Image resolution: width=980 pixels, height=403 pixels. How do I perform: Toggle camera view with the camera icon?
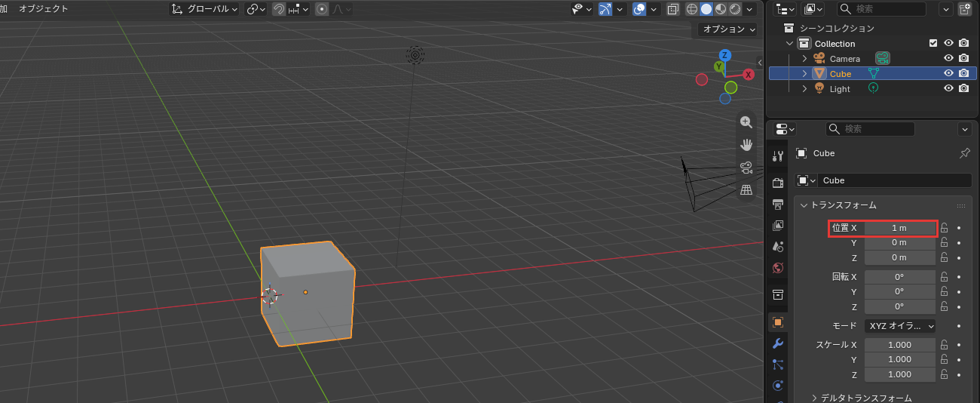pos(746,167)
